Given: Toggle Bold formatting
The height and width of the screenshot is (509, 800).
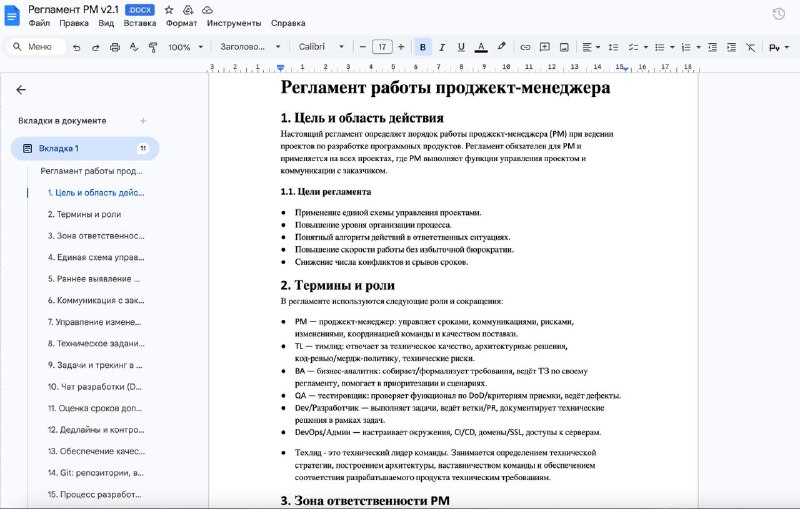Looking at the screenshot, I should click(423, 47).
